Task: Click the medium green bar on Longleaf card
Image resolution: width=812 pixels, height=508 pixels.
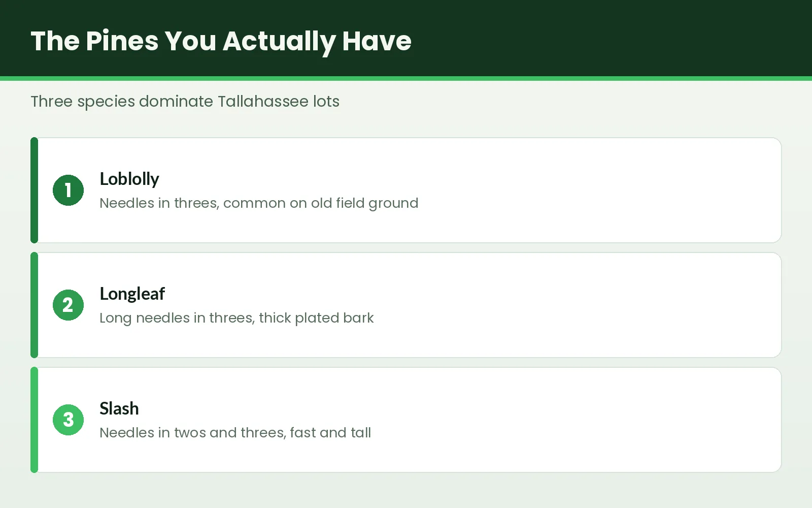Action: point(34,305)
